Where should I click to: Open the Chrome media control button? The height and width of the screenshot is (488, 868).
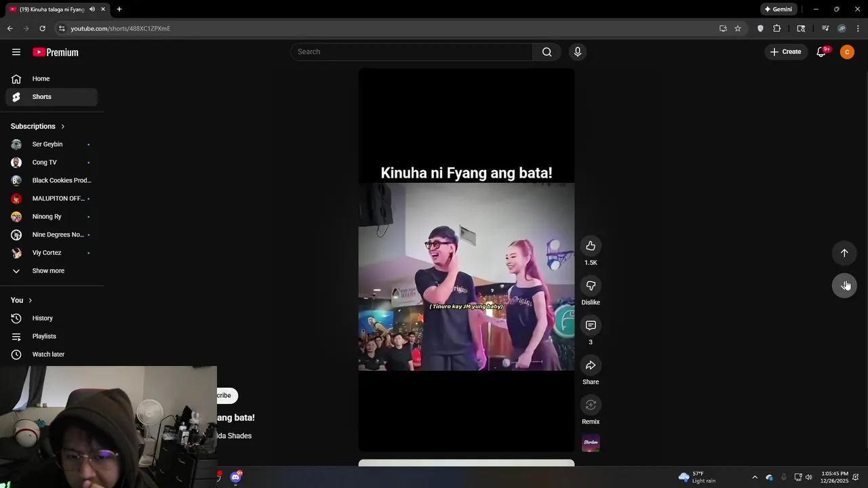point(825,28)
